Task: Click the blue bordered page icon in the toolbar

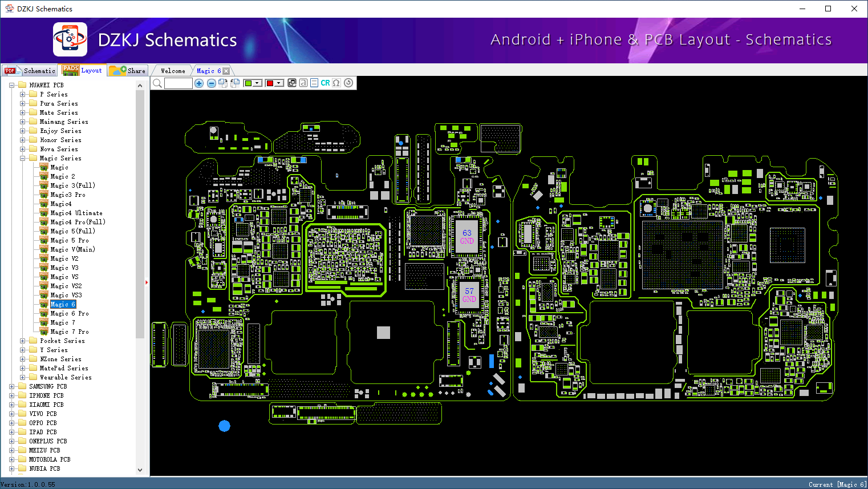Action: pyautogui.click(x=314, y=83)
